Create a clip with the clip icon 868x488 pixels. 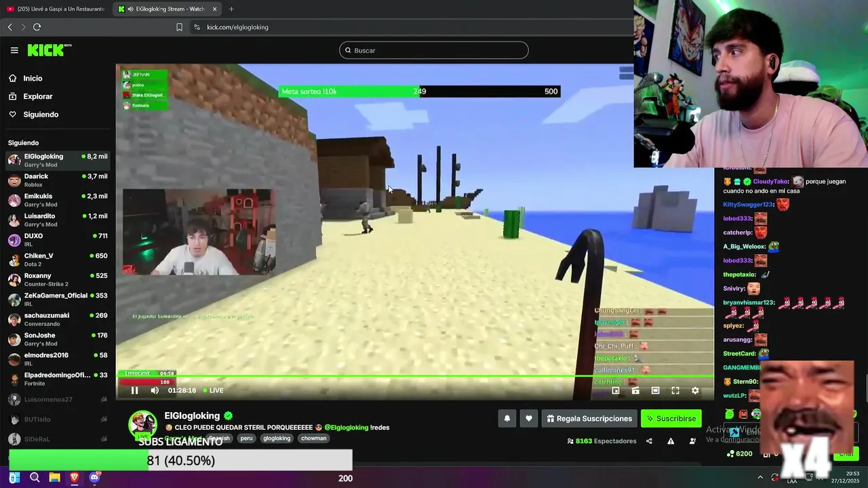[x=635, y=390]
